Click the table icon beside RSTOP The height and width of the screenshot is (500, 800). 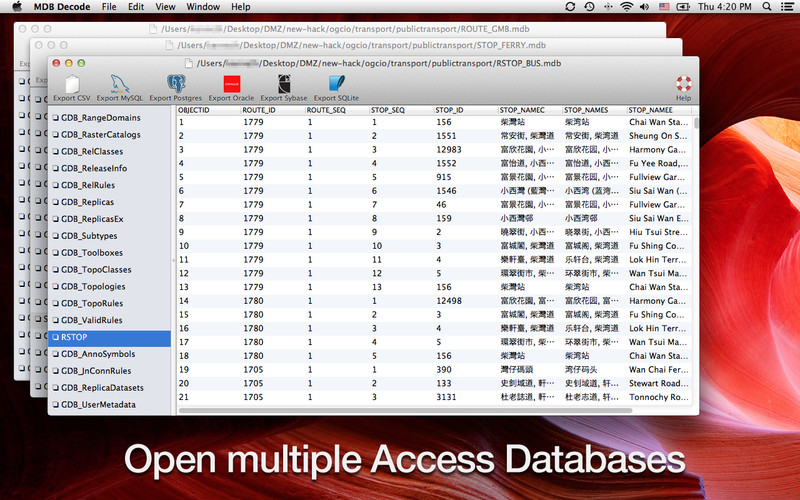tap(56, 337)
